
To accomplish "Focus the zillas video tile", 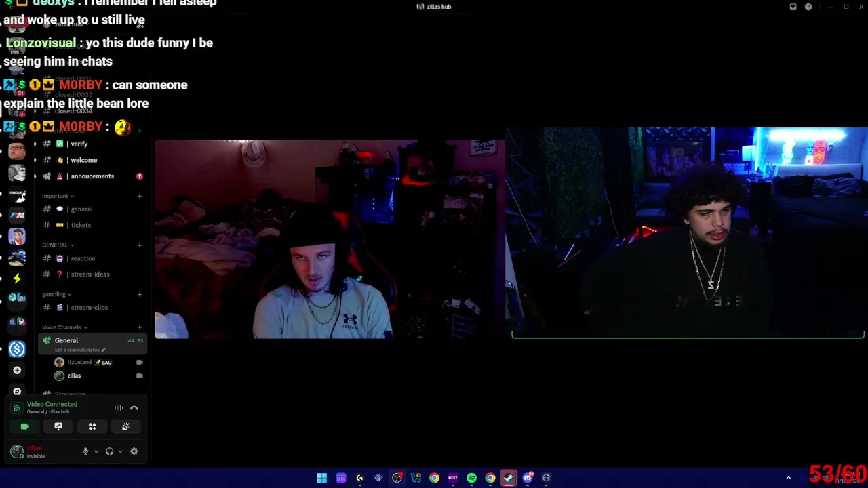I will click(x=687, y=232).
